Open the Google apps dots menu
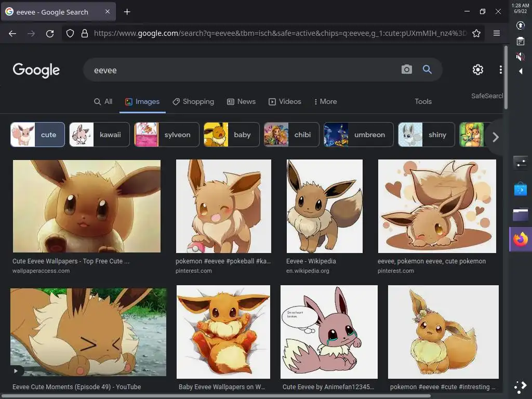This screenshot has height=399, width=532. (x=500, y=70)
